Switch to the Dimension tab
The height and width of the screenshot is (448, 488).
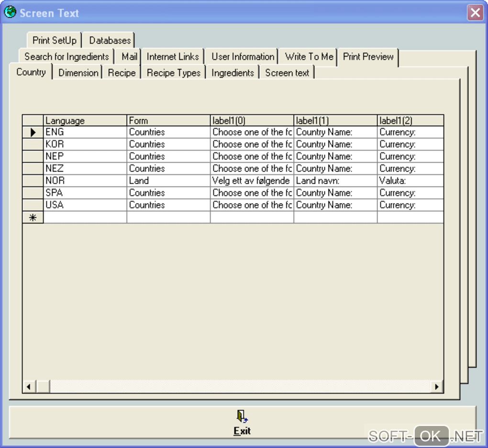point(78,73)
